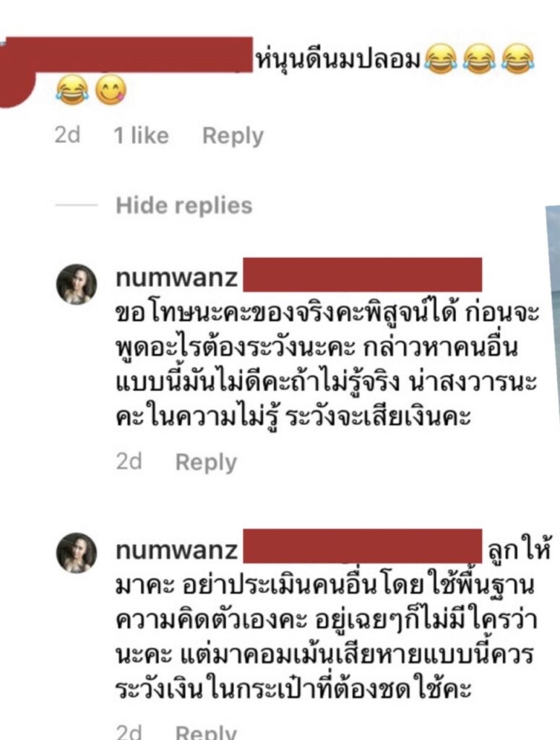Open numwanz avatar on second reply
560x740 pixels.
[77, 553]
